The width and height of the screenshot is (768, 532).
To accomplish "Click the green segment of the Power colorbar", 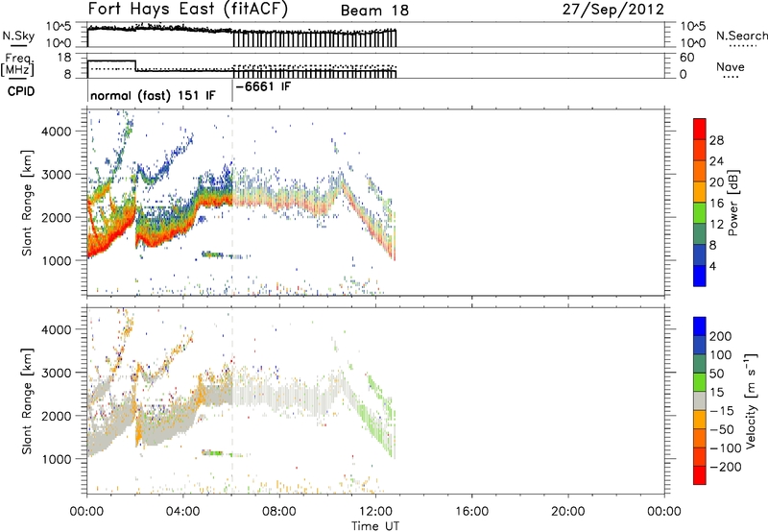I will point(700,213).
